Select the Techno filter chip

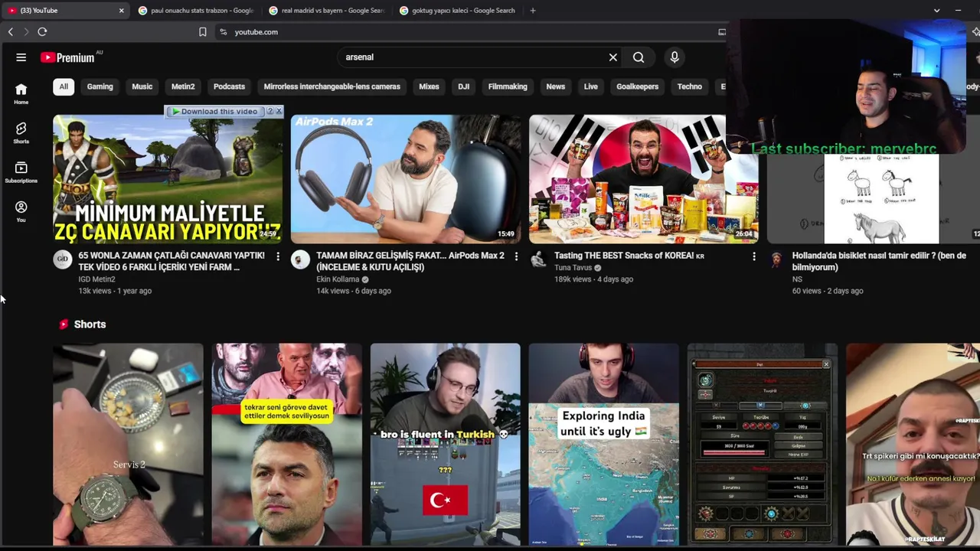pos(690,86)
